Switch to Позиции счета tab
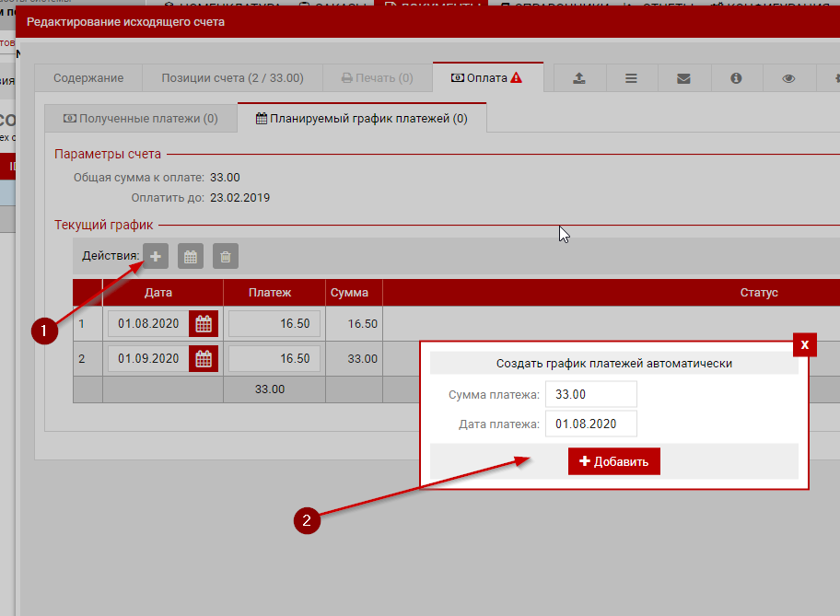This screenshot has height=616, width=840. pos(232,78)
